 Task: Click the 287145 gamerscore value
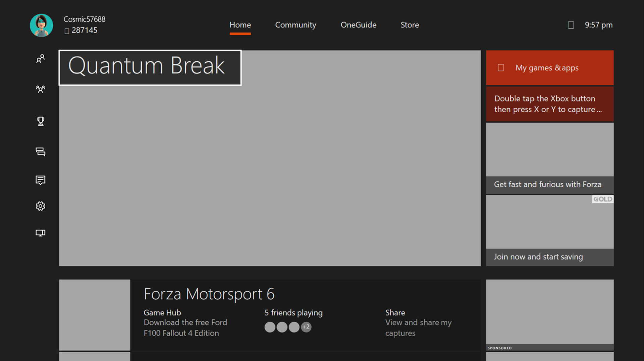coord(85,31)
